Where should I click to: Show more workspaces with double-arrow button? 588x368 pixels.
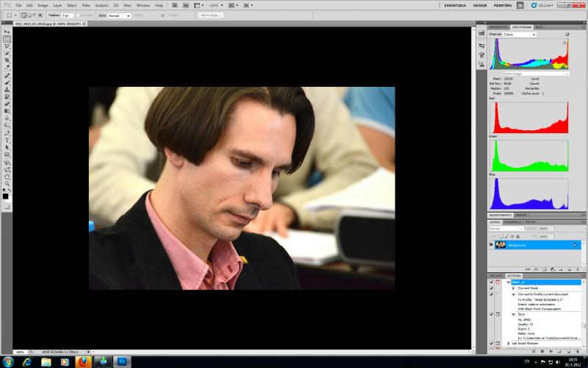pos(520,5)
